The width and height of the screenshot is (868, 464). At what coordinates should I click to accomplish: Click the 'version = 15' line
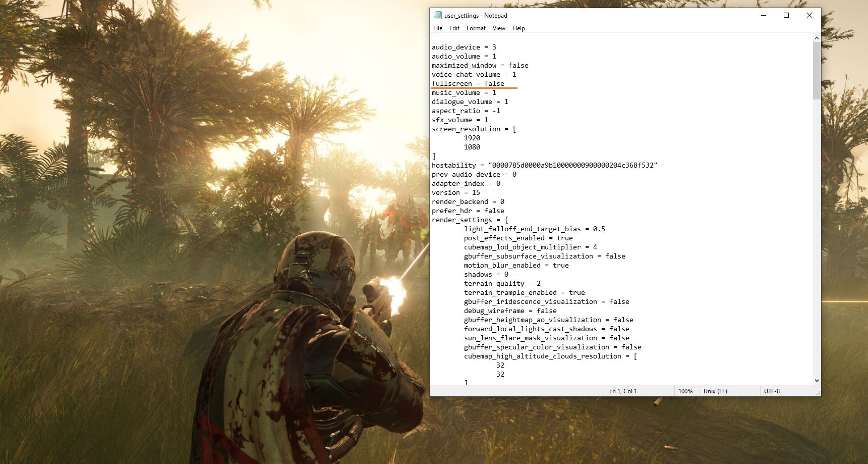(456, 192)
